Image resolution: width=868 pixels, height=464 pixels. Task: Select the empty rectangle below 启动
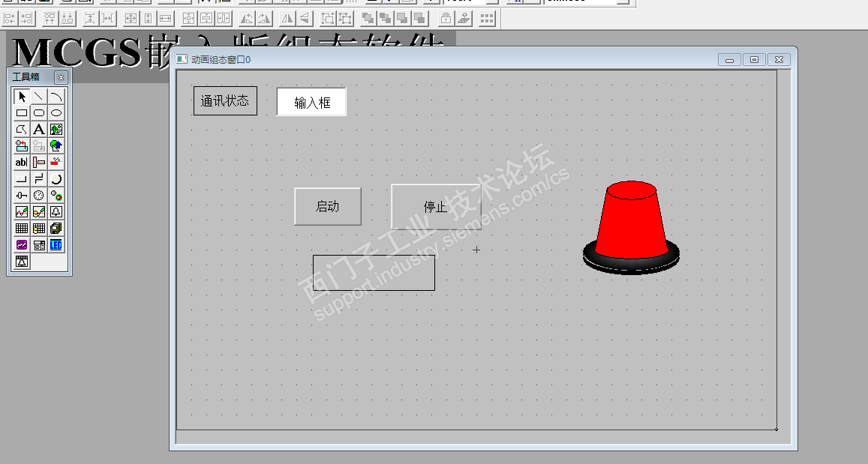tap(374, 273)
